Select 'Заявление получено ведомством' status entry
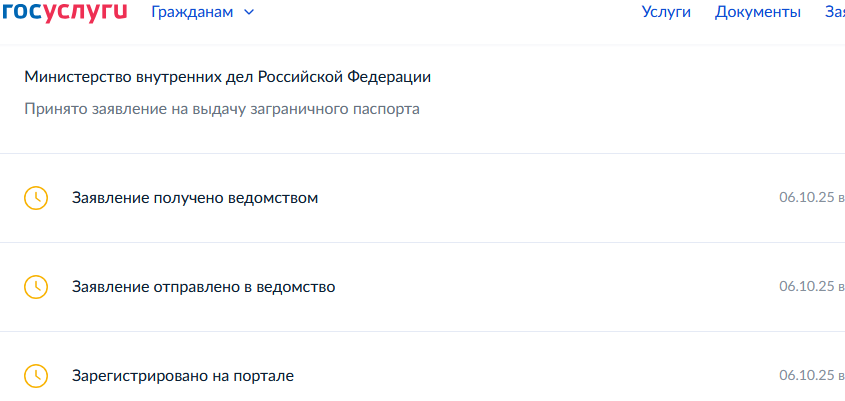 [195, 198]
